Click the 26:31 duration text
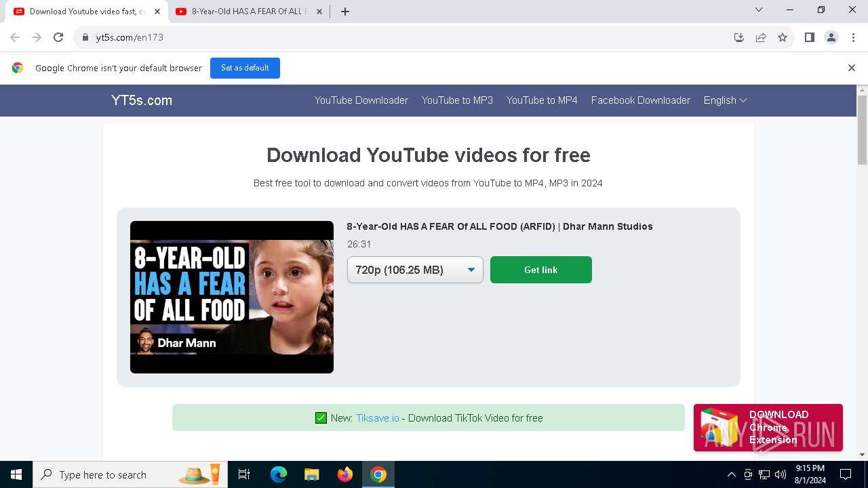Viewport: 868px width, 488px height. [359, 244]
